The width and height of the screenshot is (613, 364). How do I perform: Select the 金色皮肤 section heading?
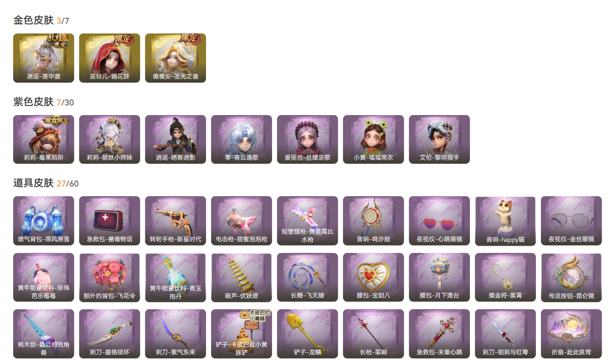point(33,20)
